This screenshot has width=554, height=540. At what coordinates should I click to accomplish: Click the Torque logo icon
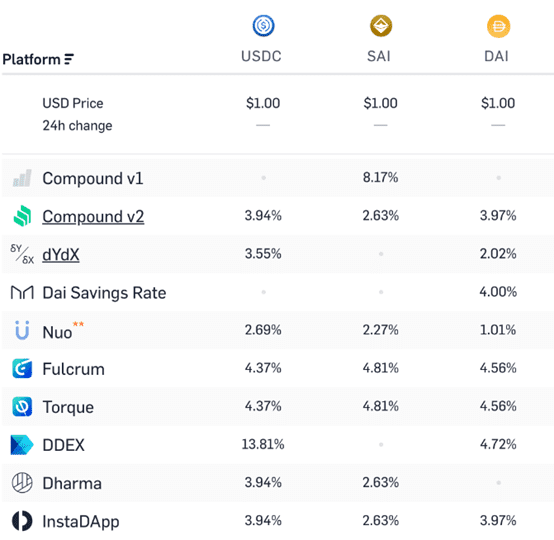(22, 406)
